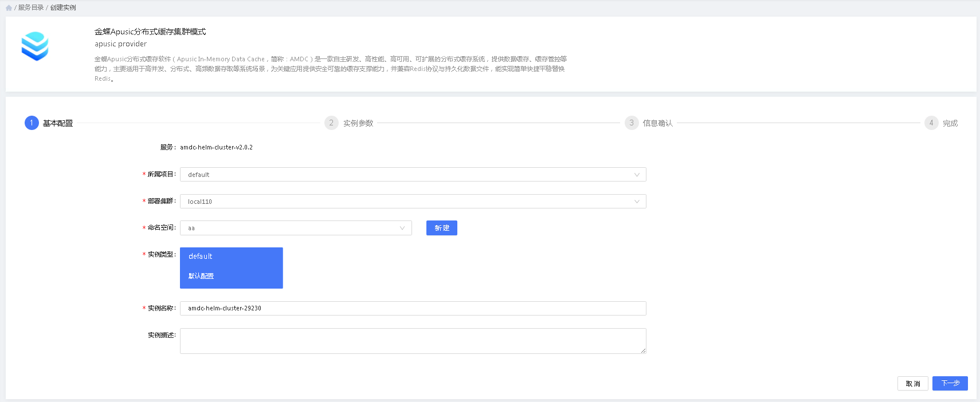
Task: Click the Apusic cache service logo
Action: pyautogui.click(x=35, y=46)
